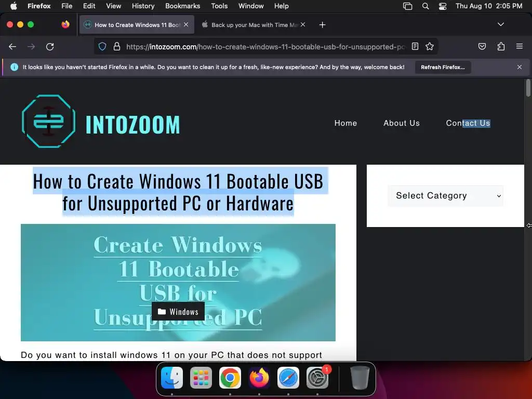The image size is (532, 399).
Task: Click the Windows category tag
Action: tap(178, 312)
